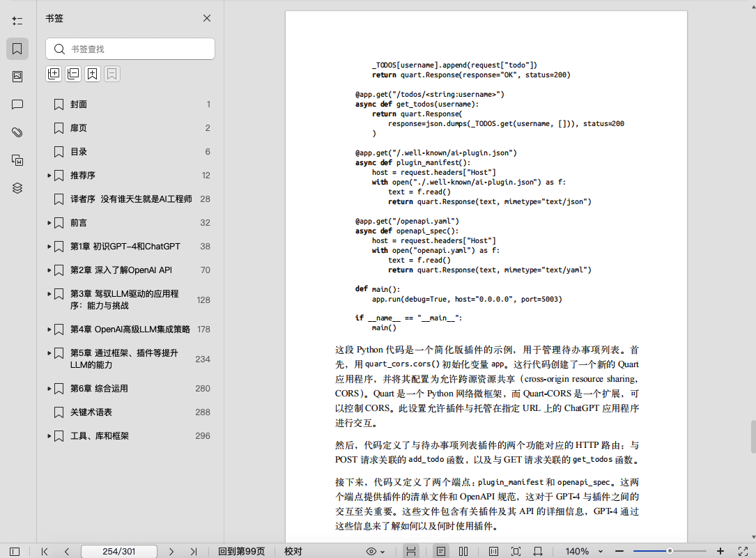
Task: Click the page number field showing 254/301
Action: click(119, 551)
